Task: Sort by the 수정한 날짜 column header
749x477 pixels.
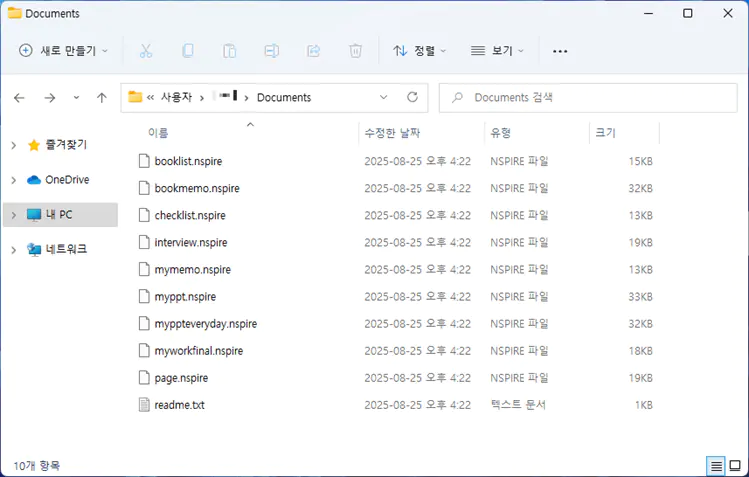Action: (x=392, y=133)
